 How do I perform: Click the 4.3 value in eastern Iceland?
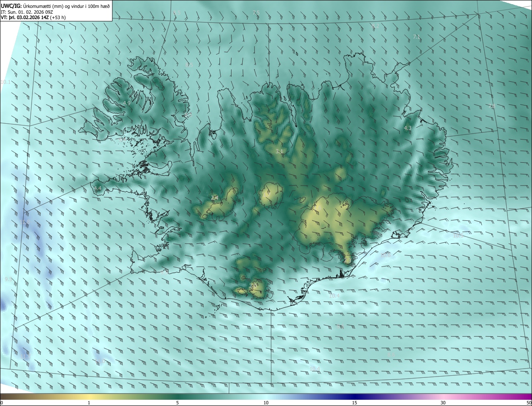click(x=407, y=128)
